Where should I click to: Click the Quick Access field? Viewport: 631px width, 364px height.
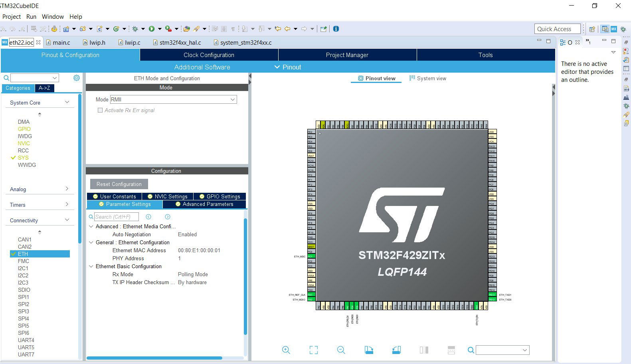pos(557,29)
